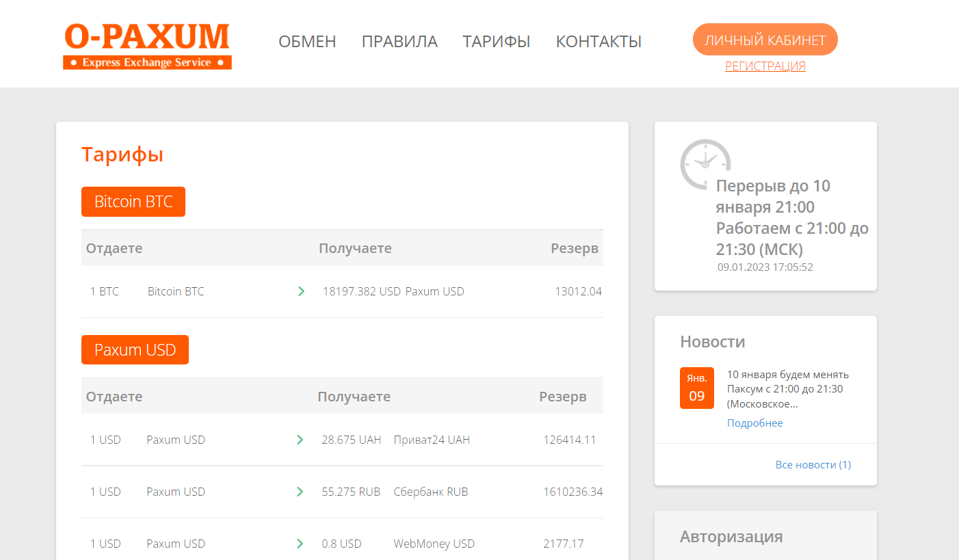Click the Тарифы page heading
Image resolution: width=959 pixels, height=560 pixels.
(122, 155)
